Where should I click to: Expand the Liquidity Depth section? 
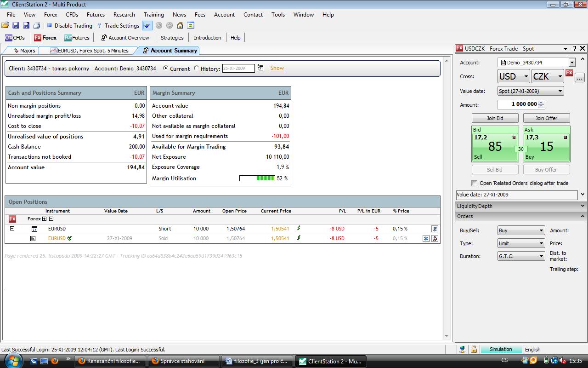click(x=582, y=206)
